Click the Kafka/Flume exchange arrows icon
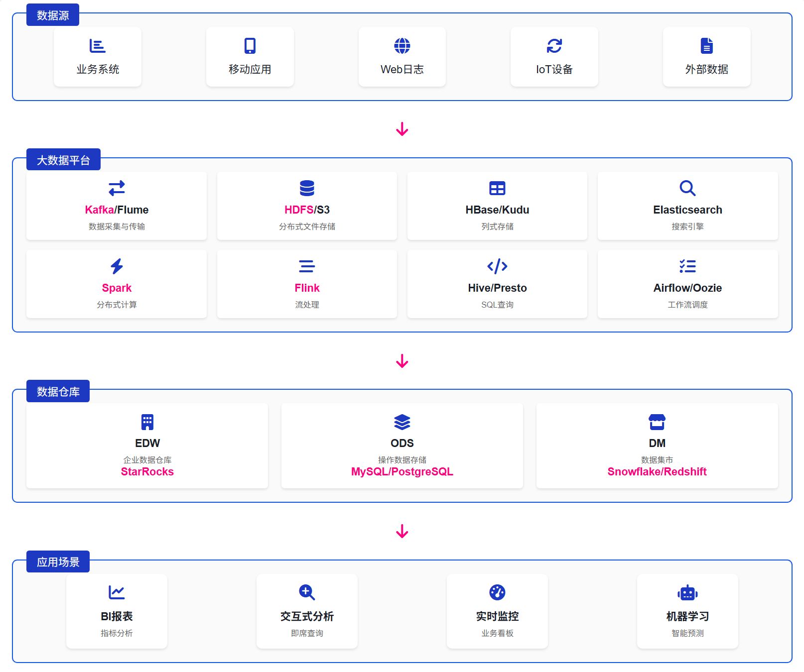Screen dimensions: 804x672 click(x=117, y=188)
